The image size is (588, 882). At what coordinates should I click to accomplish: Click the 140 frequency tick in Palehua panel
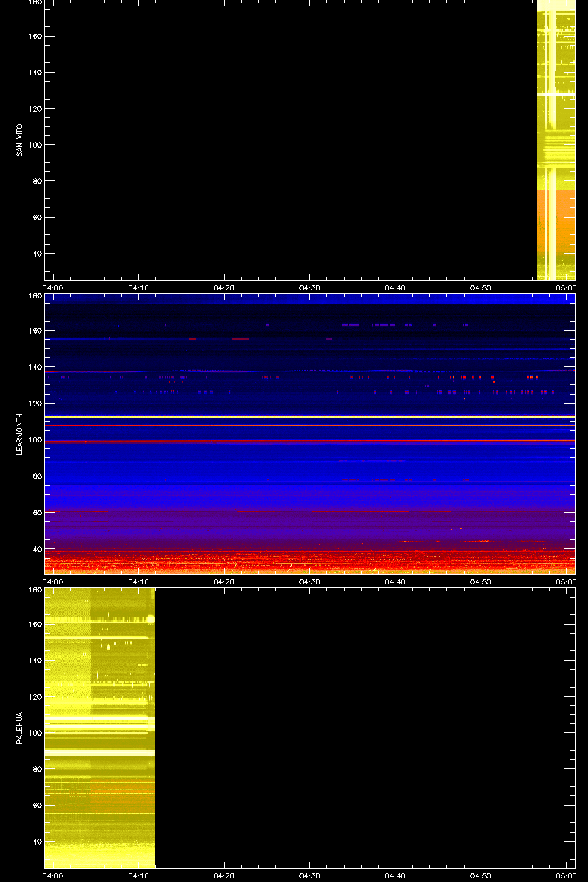(35, 661)
